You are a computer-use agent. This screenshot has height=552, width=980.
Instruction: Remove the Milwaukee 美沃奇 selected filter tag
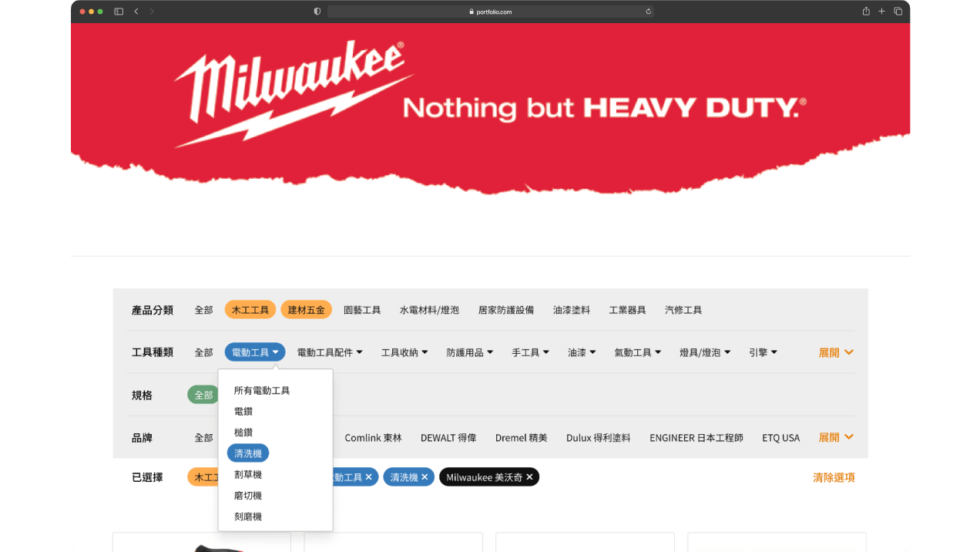pyautogui.click(x=529, y=477)
